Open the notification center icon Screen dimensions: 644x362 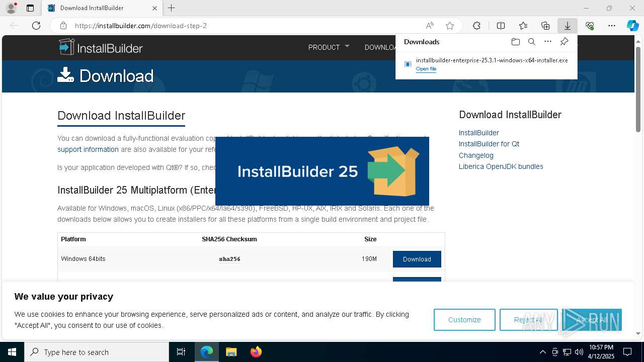627,352
